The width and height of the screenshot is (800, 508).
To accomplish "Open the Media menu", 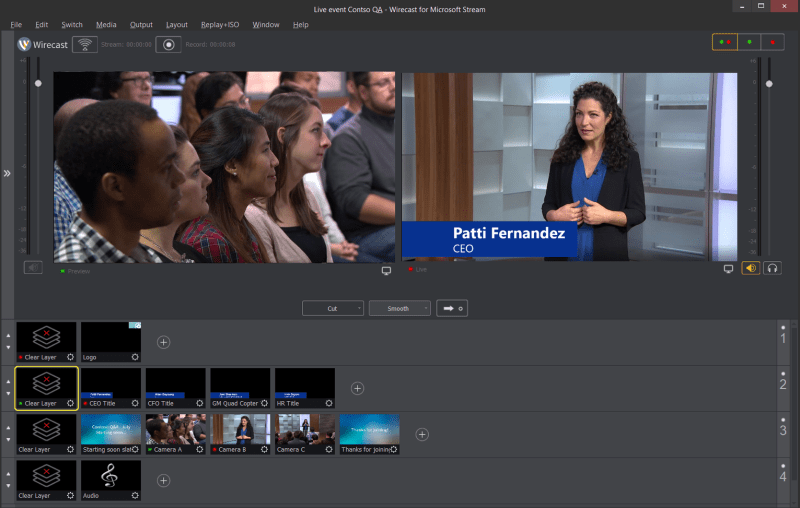I will [106, 24].
